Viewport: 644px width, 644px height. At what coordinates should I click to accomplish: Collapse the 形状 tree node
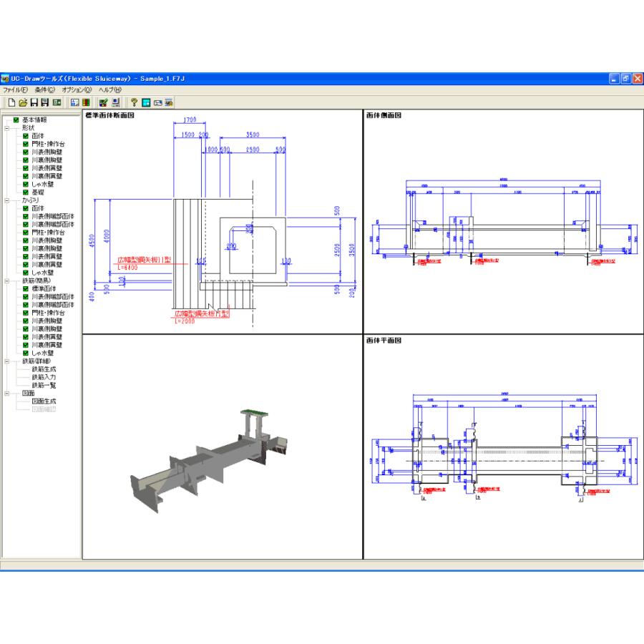(6, 128)
